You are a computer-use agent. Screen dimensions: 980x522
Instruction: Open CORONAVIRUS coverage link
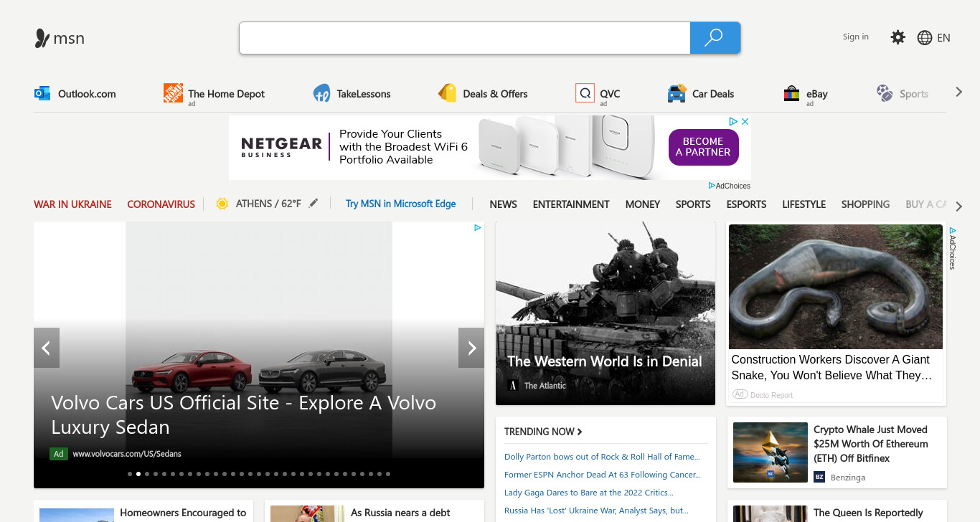(x=161, y=204)
